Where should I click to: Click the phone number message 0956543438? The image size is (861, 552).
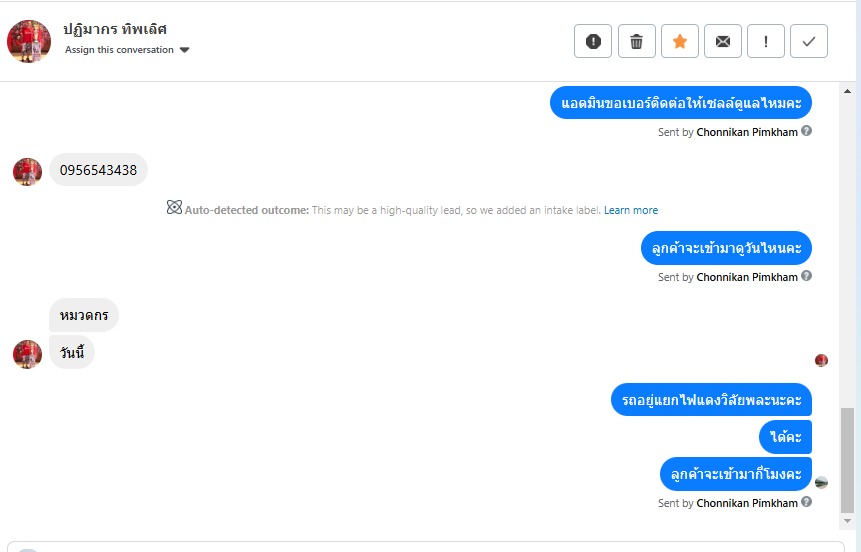98,170
